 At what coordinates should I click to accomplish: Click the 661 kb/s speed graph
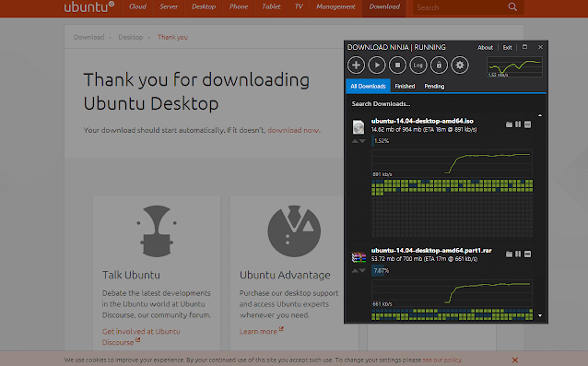tap(452, 293)
